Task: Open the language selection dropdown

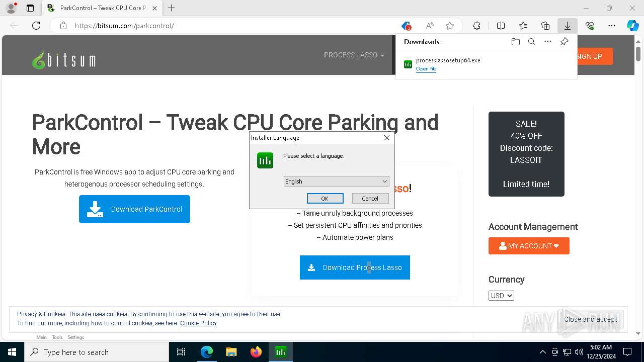Action: click(337, 182)
